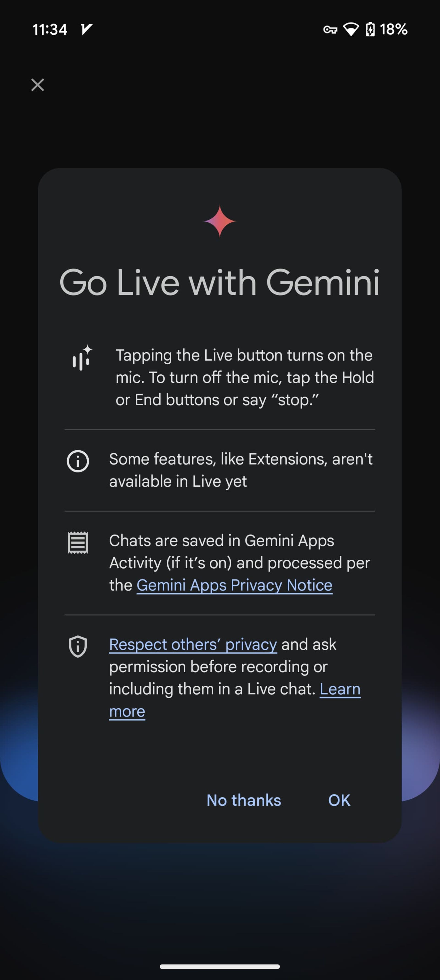Screen dimensions: 440x980
Task: Tap the bottom navigation gesture bar
Action: tap(220, 966)
